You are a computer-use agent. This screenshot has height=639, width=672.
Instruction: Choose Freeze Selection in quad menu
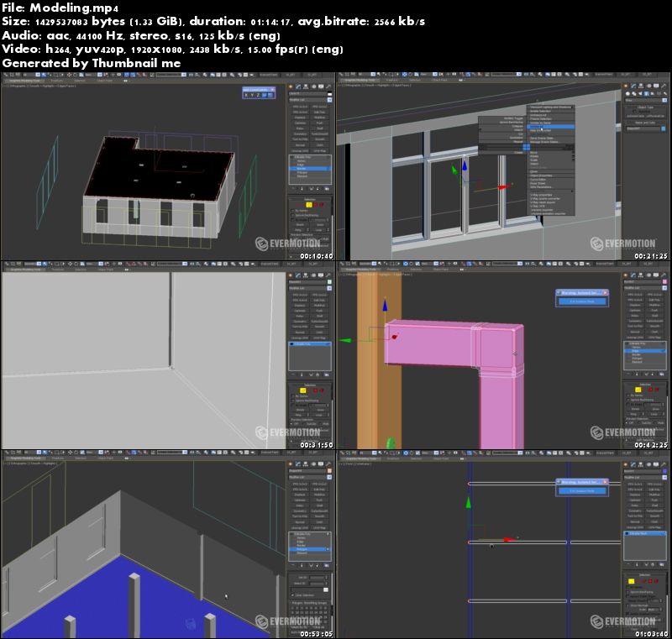(x=540, y=119)
